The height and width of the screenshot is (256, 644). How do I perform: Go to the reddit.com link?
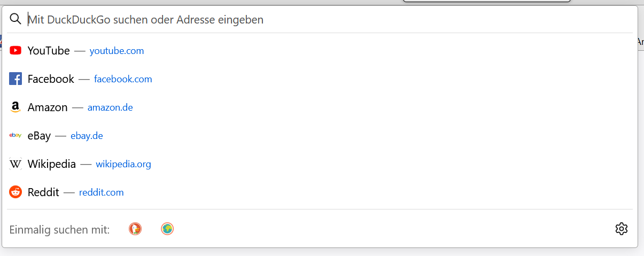[101, 192]
